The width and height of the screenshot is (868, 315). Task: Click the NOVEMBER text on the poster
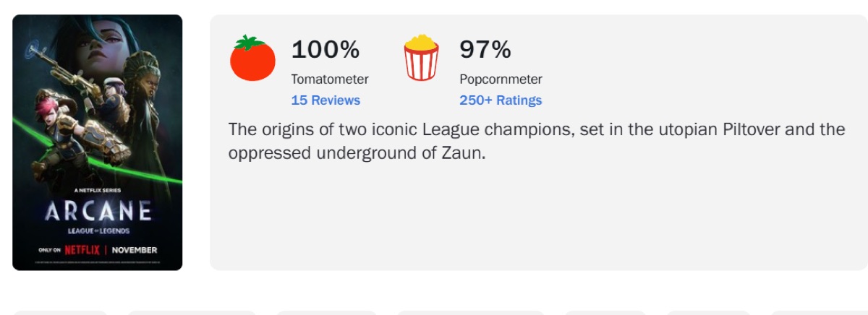135,250
